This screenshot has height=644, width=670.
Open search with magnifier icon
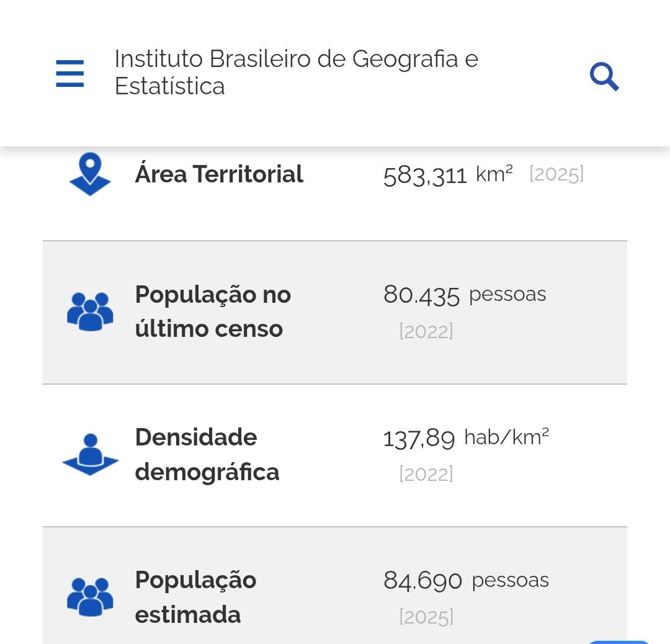(x=604, y=76)
